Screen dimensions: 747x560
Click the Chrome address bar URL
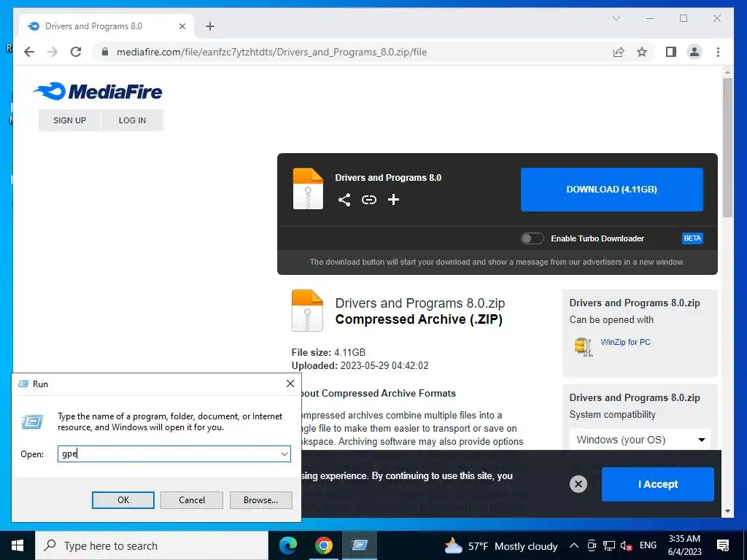(271, 52)
